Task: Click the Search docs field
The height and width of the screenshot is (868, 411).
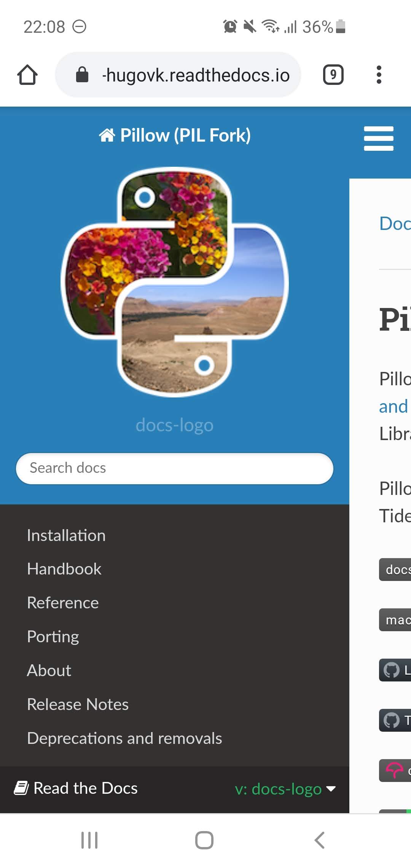Action: point(174,469)
